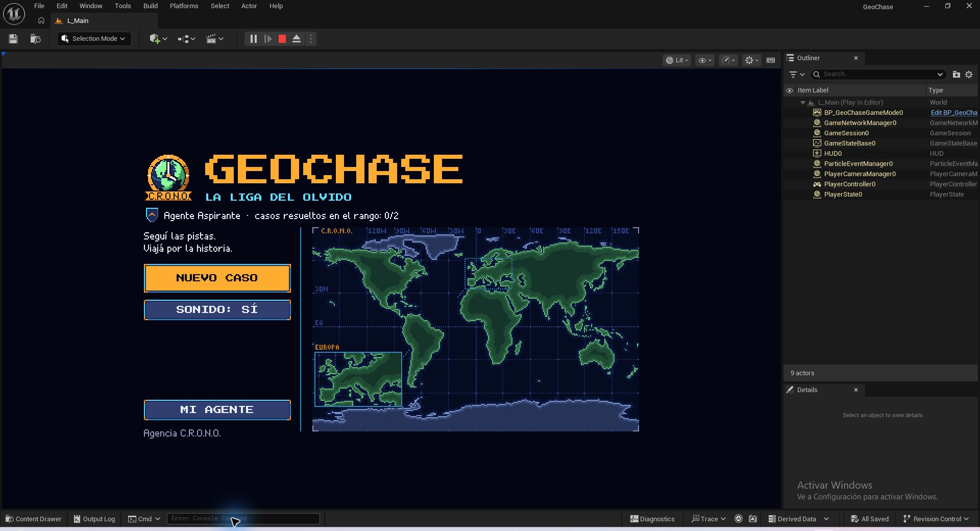This screenshot has height=531, width=980.
Task: Open the Outliner settings gear
Action: 969,75
